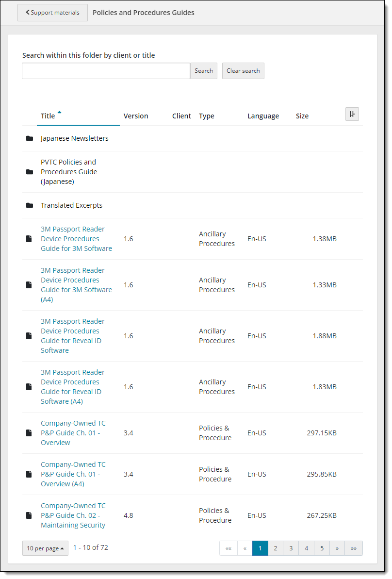Click file icon for Ch. 02 Maintaining Security

tap(29, 515)
